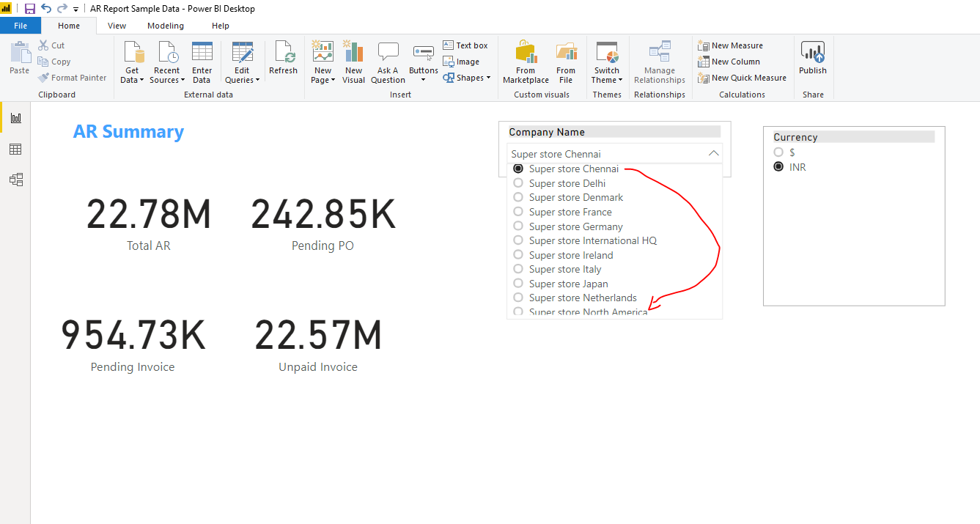Open the Buttons dropdown
The image size is (980, 524).
(x=424, y=62)
